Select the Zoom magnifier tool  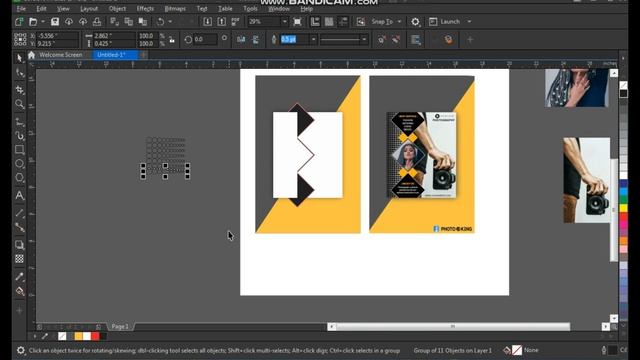tap(19, 104)
